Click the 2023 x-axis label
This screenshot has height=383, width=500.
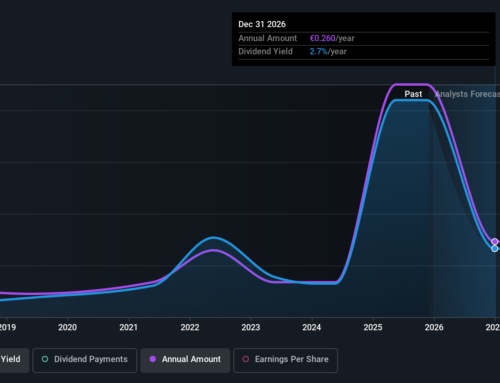pos(251,327)
